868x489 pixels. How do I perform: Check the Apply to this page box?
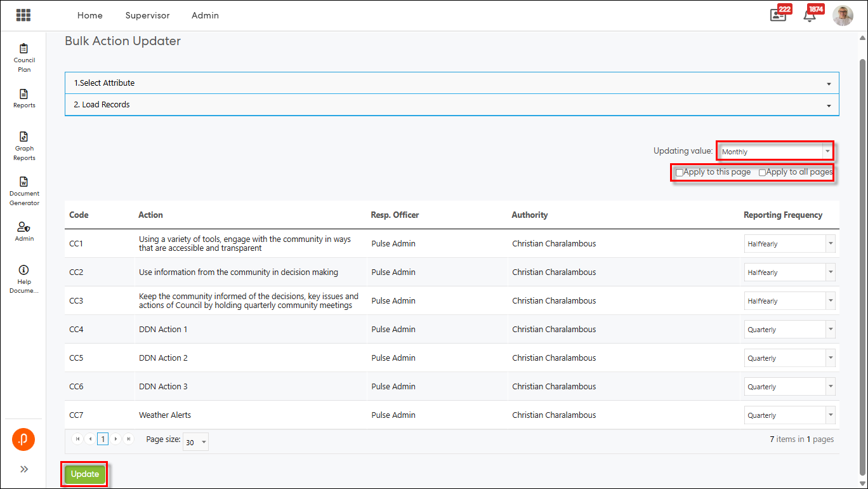680,173
